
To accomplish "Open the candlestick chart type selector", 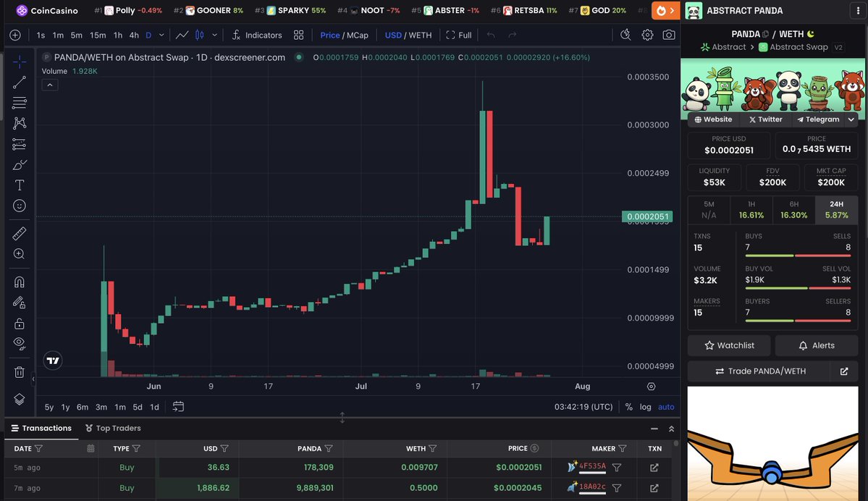I will point(199,35).
